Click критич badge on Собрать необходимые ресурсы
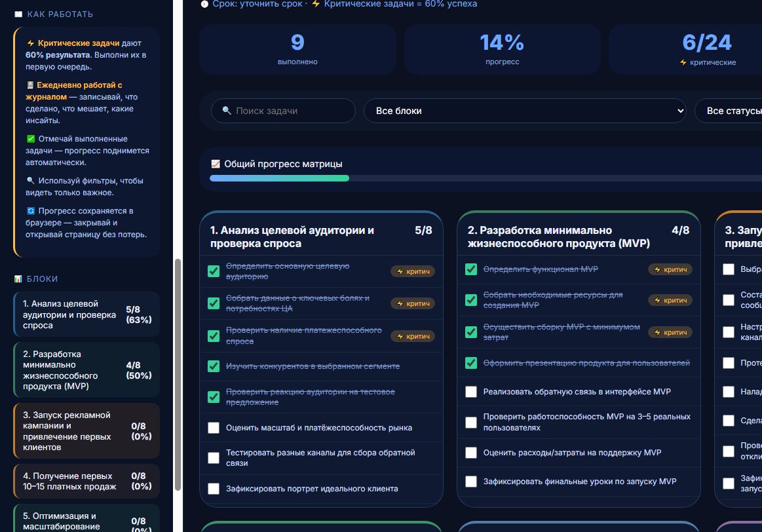This screenshot has width=762, height=532. click(670, 300)
